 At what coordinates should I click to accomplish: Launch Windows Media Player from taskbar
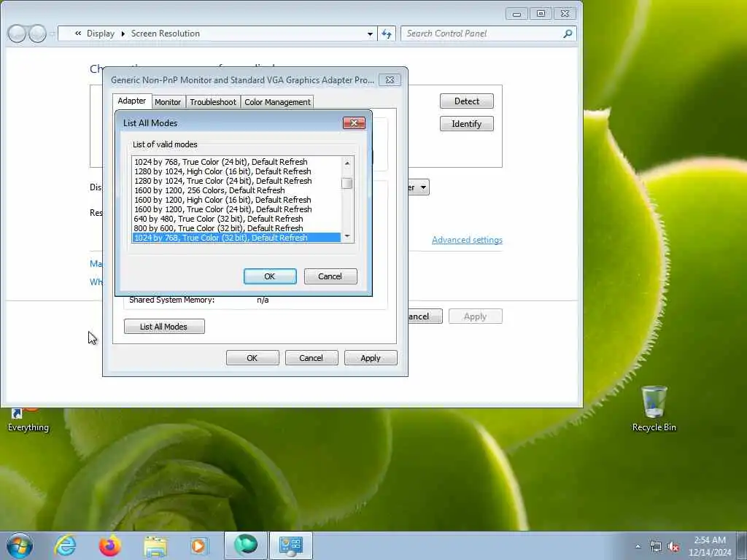198,545
